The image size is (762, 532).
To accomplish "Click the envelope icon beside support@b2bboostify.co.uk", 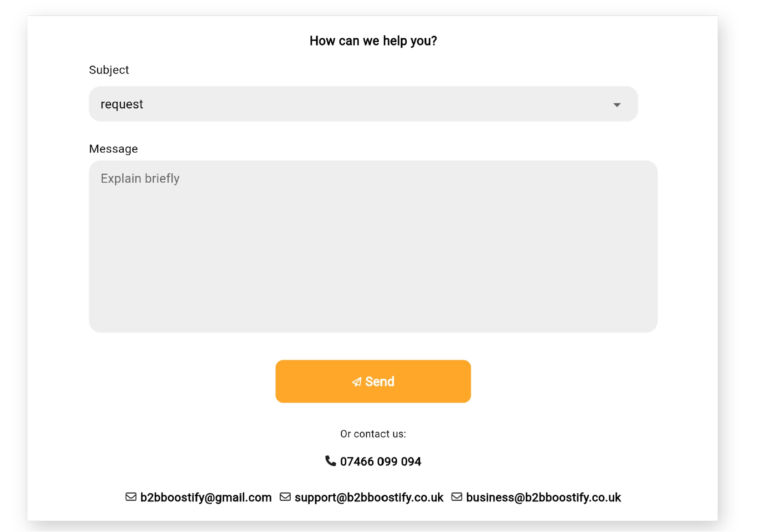I will coord(285,497).
